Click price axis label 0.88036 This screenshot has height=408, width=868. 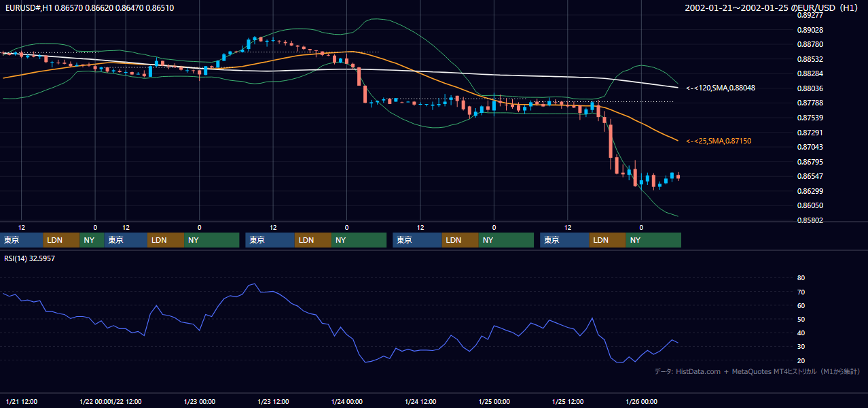coord(810,89)
